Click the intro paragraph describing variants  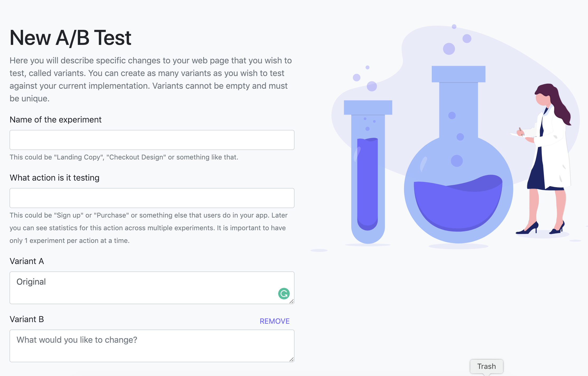coord(150,79)
